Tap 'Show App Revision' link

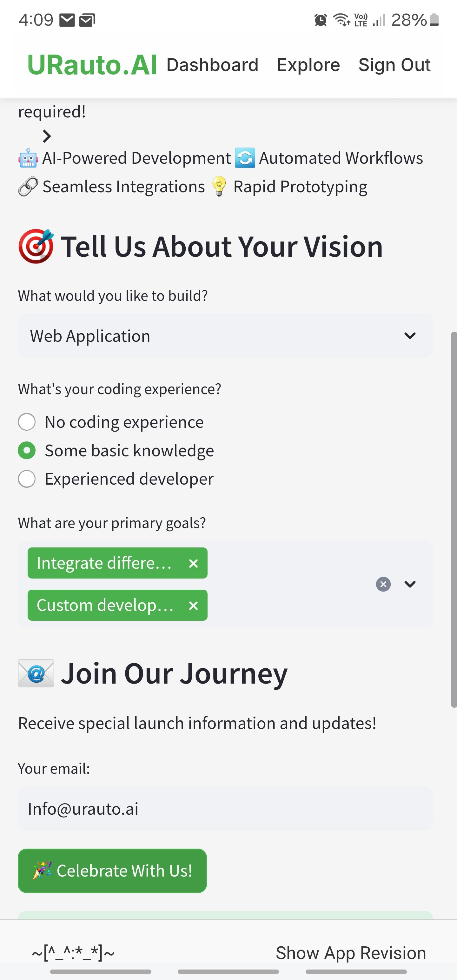[350, 953]
